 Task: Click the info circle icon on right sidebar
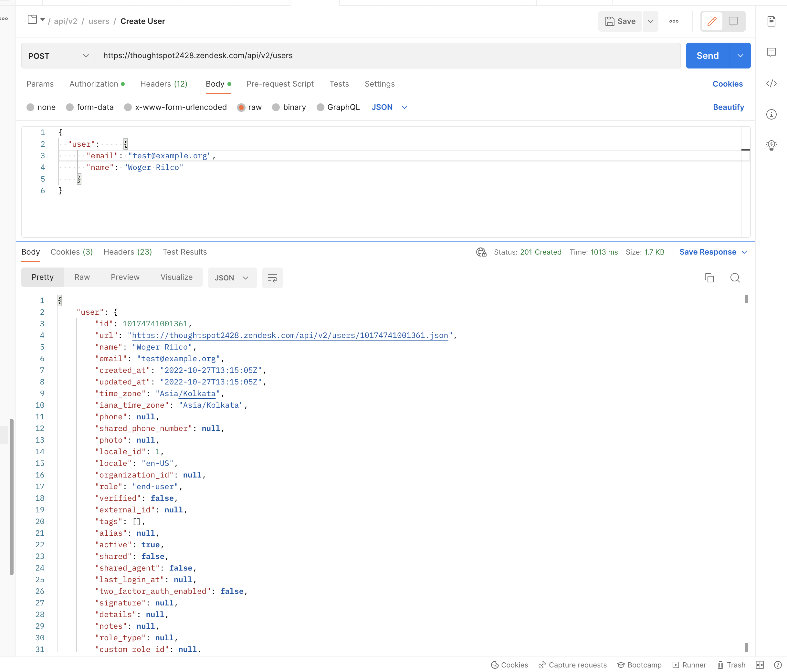[x=772, y=114]
